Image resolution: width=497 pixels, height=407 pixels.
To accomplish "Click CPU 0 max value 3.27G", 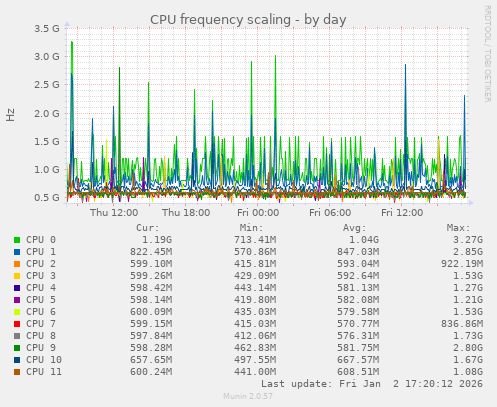I will pos(468,240).
